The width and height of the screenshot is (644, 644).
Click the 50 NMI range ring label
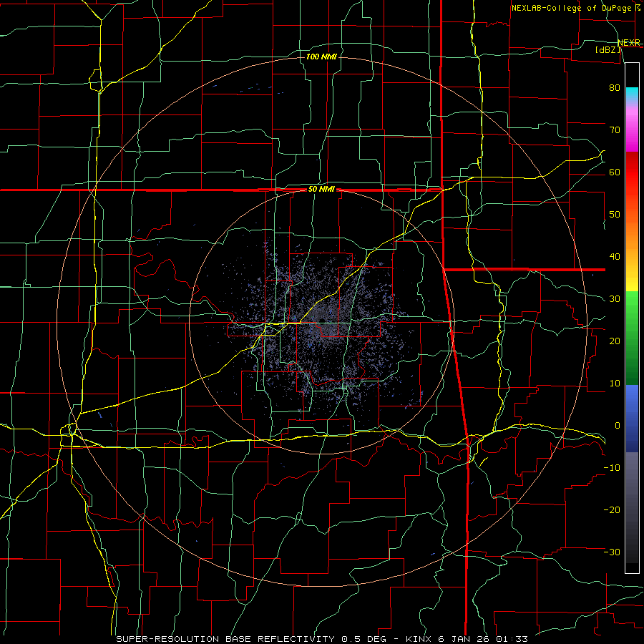pyautogui.click(x=321, y=190)
